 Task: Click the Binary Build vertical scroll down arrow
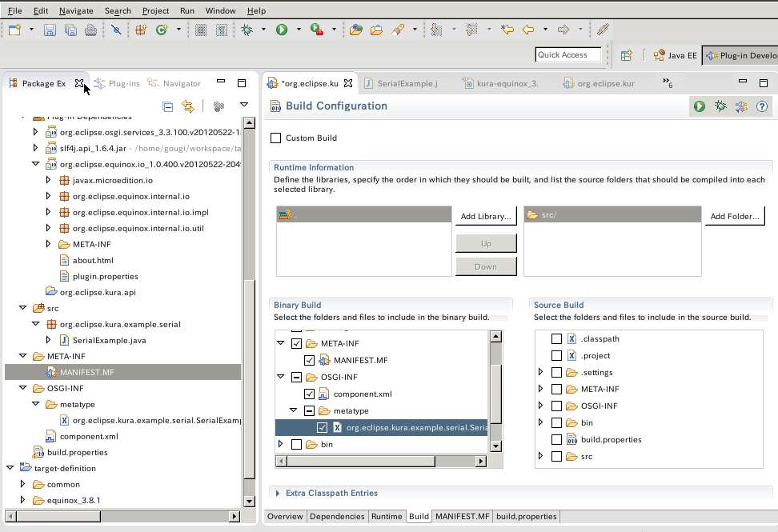click(x=495, y=446)
